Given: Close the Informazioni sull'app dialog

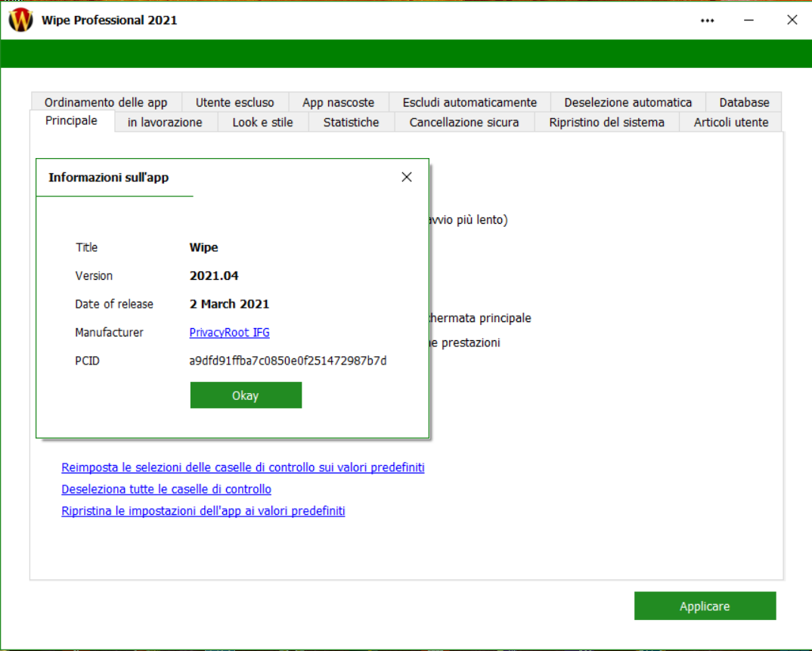Looking at the screenshot, I should (x=407, y=177).
